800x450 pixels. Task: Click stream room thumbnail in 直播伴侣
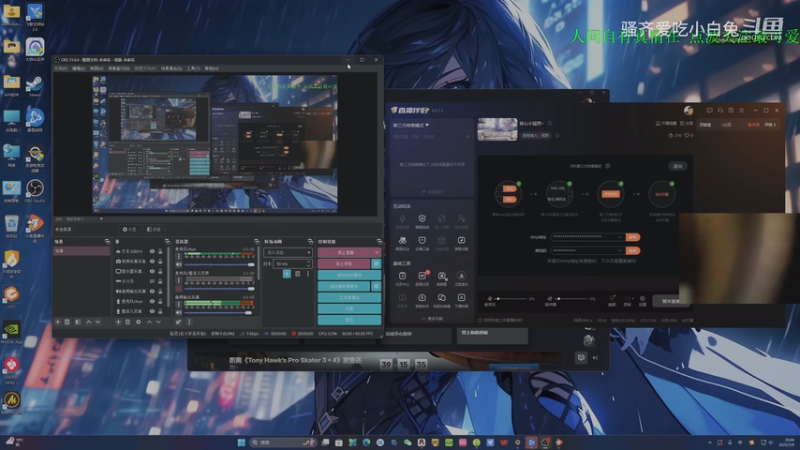pyautogui.click(x=497, y=129)
